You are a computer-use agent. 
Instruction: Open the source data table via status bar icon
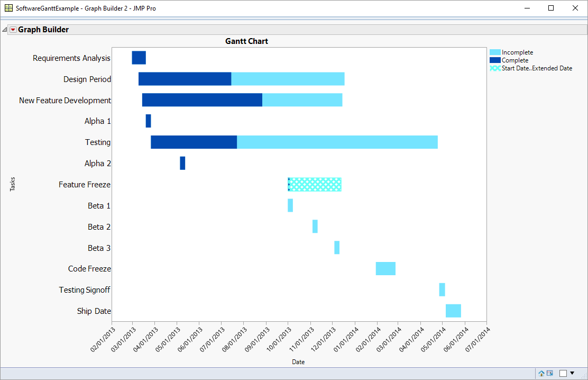point(549,373)
